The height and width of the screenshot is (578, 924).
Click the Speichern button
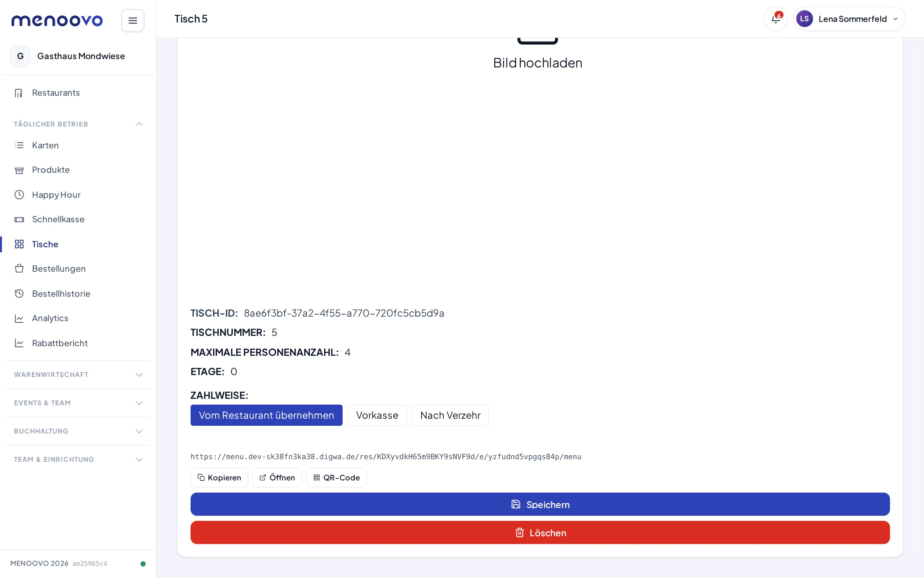(540, 504)
